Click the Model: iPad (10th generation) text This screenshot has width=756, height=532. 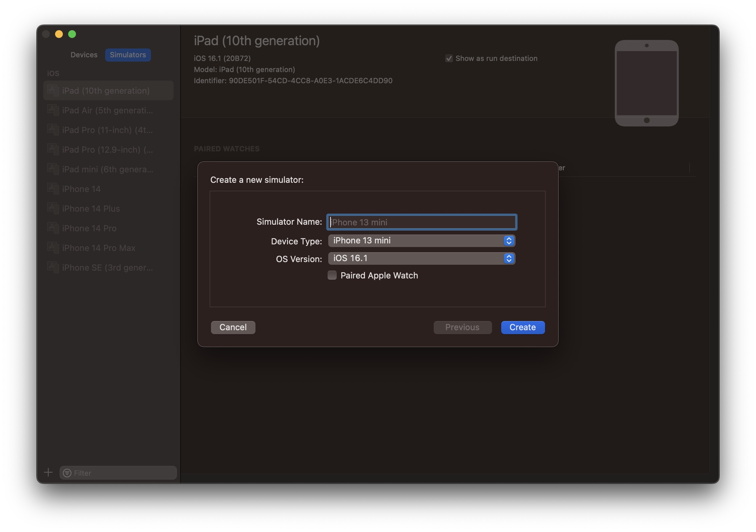pos(244,69)
